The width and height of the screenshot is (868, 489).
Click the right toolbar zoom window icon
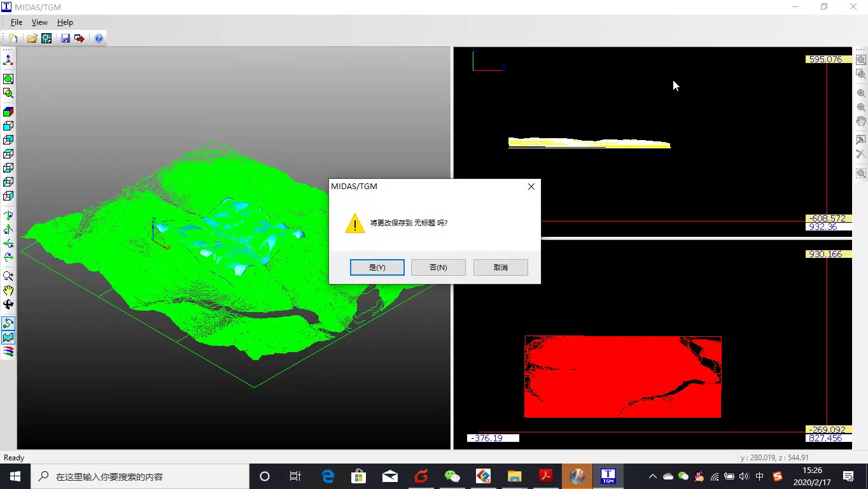(x=861, y=74)
